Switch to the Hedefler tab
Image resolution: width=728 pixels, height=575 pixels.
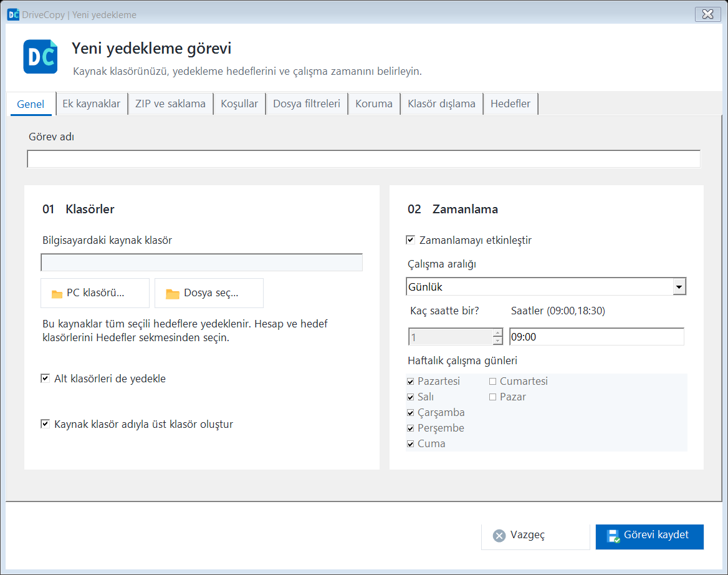click(510, 104)
